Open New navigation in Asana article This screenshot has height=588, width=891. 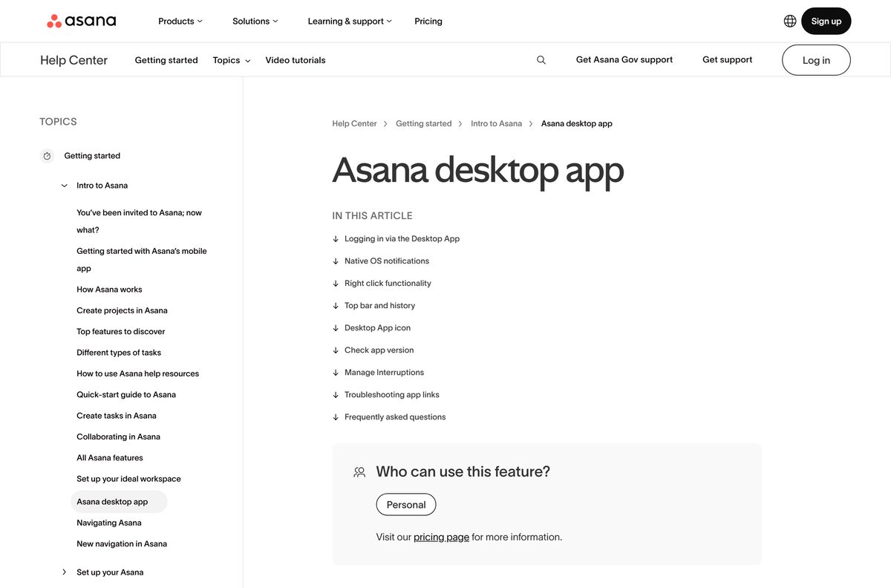122,544
